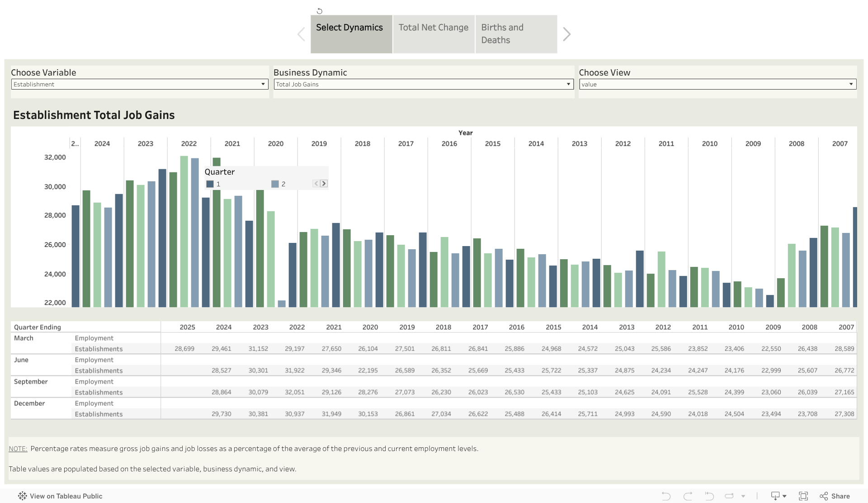Image resolution: width=868 pixels, height=503 pixels.
Task: Enter full screen mode
Action: click(x=803, y=496)
